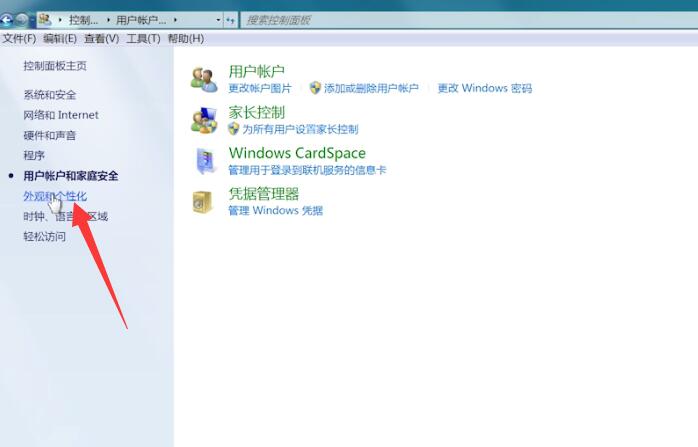698x447 pixels.
Task: Click shield icon beside 添加或删除用户帐户
Action: (x=315, y=88)
